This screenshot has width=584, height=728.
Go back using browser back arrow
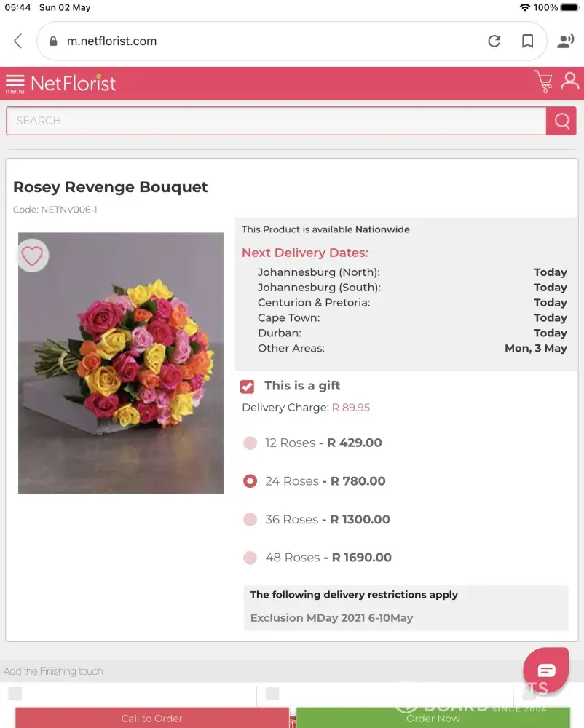(18, 41)
